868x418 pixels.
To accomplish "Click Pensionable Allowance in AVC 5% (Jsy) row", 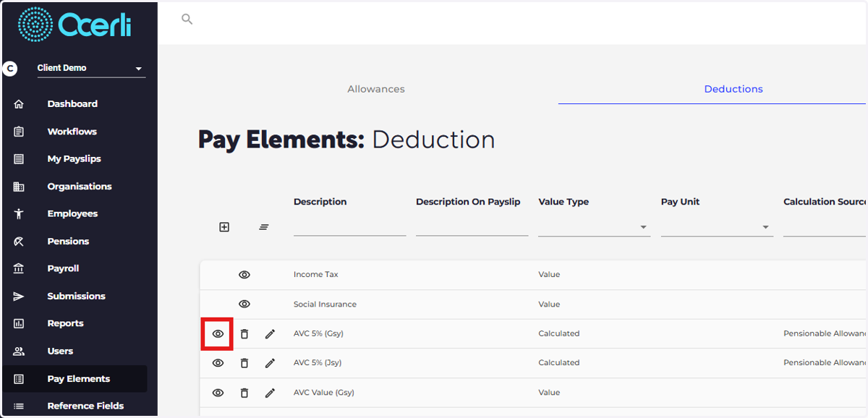I will click(x=825, y=363).
